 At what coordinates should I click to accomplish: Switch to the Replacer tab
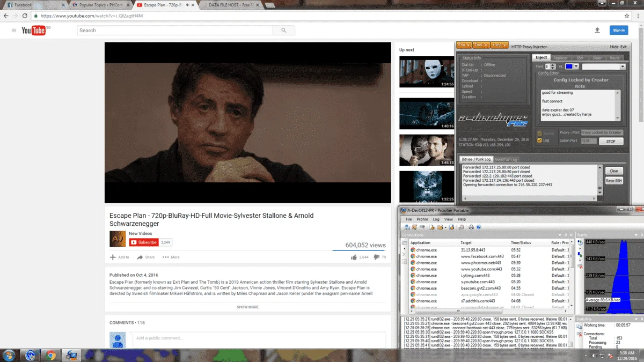coord(560,58)
